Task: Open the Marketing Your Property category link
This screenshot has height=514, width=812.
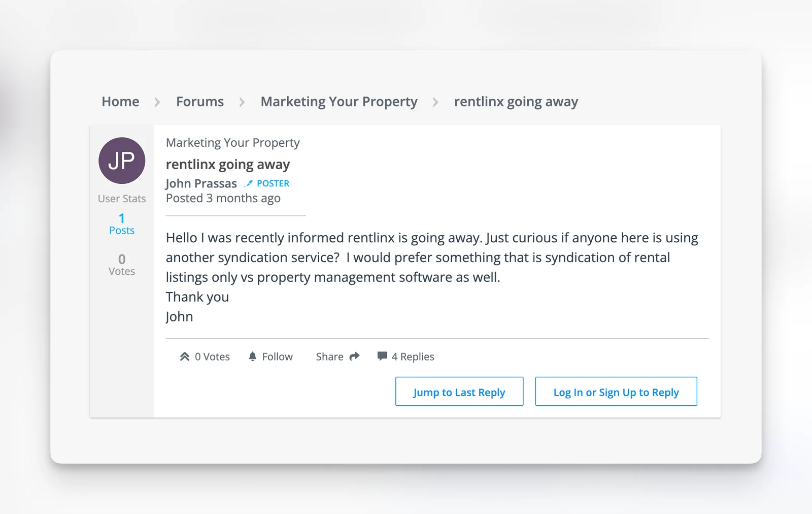Action: coord(339,102)
